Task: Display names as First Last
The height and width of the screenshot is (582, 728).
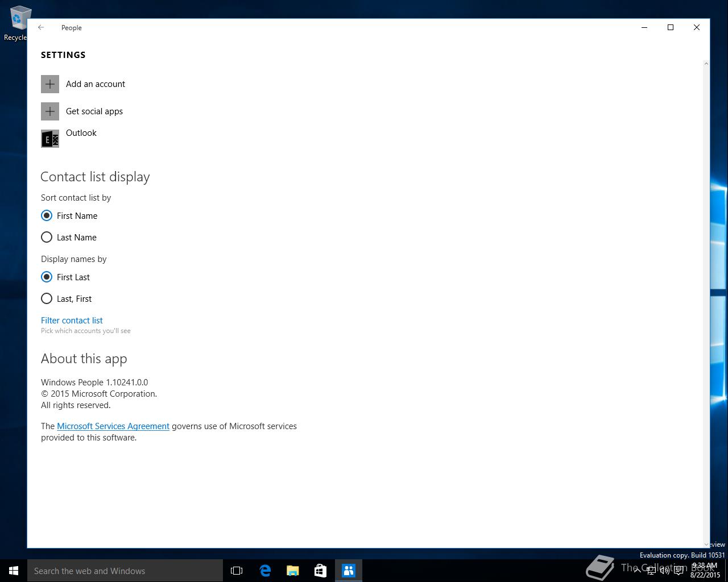Action: [65, 277]
